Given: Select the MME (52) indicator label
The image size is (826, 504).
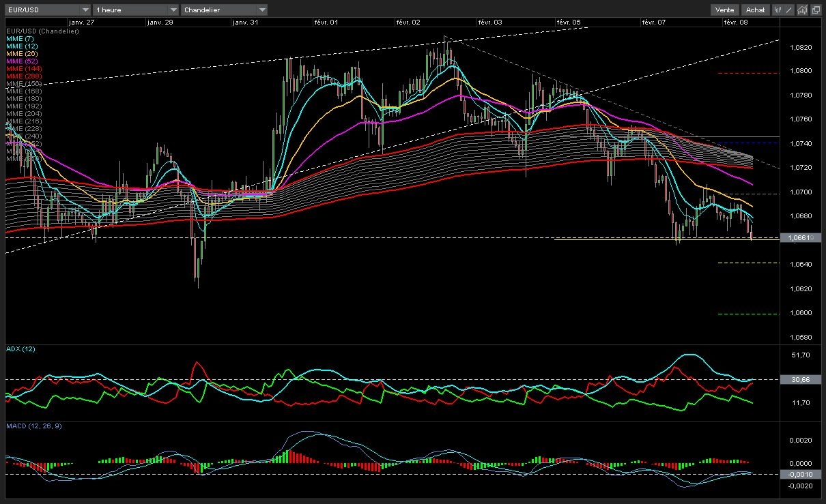Looking at the screenshot, I should (x=21, y=61).
